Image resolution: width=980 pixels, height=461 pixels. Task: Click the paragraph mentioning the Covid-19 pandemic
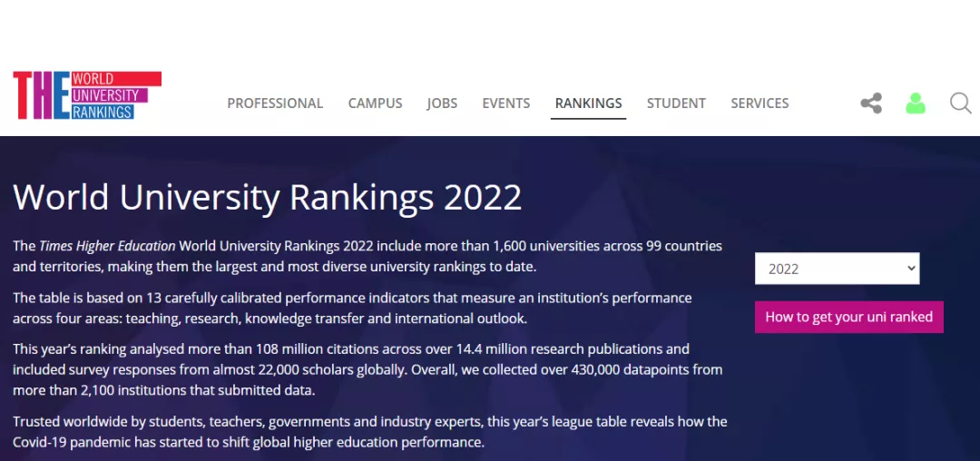(x=370, y=432)
